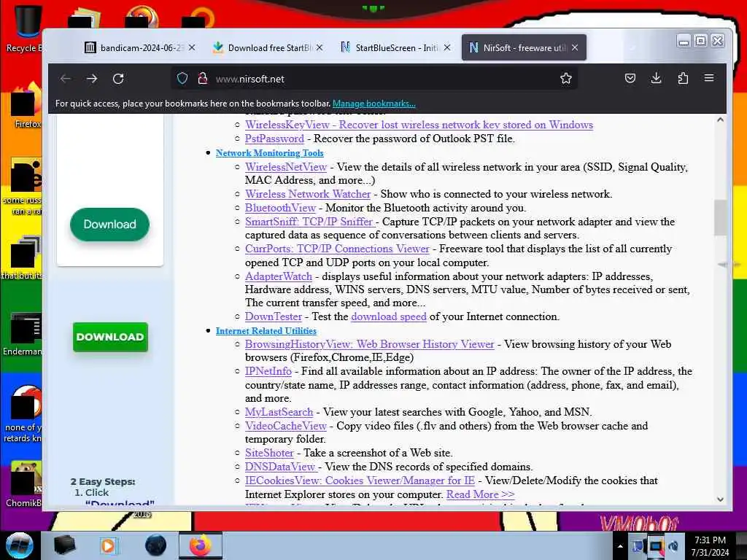Open the IECookiesView Cookies Viewer link

(x=360, y=481)
